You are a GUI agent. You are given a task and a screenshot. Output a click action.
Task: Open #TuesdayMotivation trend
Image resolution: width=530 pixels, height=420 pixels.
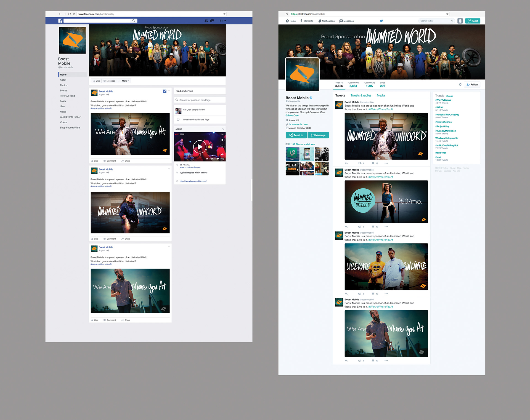446,131
